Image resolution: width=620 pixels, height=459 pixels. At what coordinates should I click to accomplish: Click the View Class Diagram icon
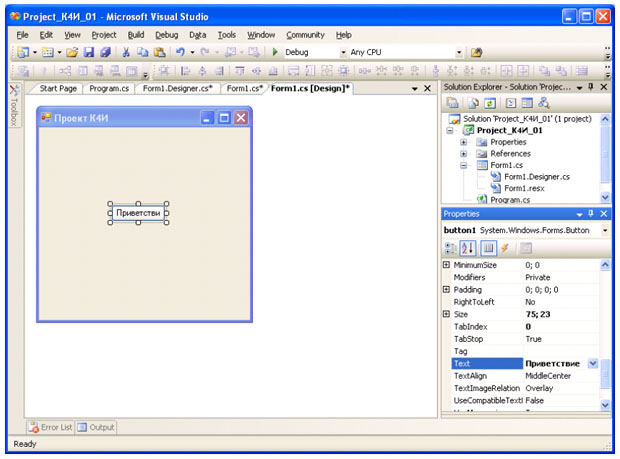click(x=544, y=103)
